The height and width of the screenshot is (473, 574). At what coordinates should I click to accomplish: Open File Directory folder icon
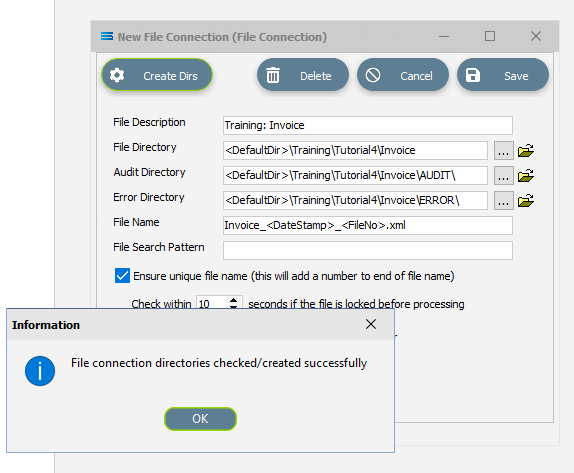pyautogui.click(x=526, y=150)
